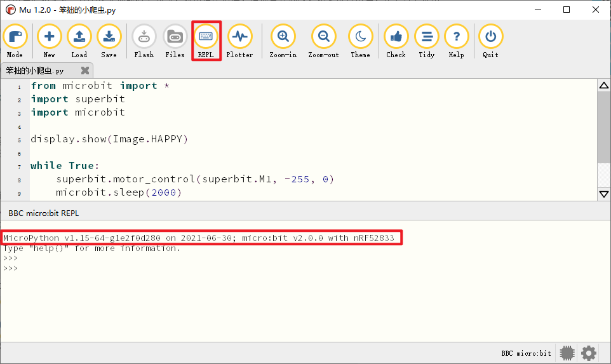Open the Plotter

239,41
